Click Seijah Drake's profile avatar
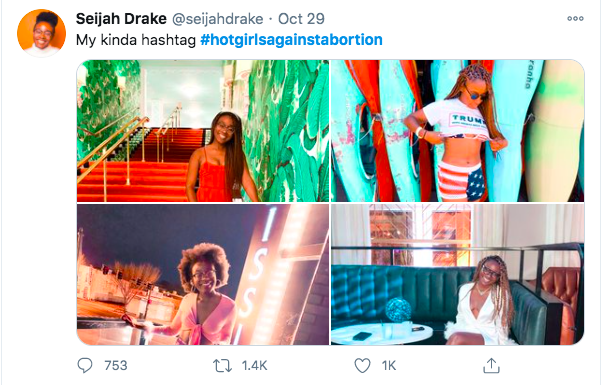Viewport: 602px width, 385px height. point(41,33)
